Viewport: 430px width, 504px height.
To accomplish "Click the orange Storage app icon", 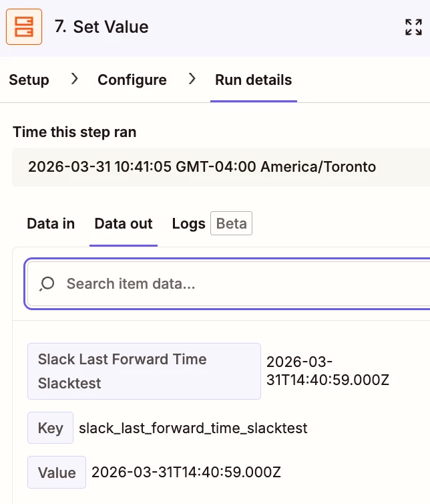I will click(x=24, y=27).
